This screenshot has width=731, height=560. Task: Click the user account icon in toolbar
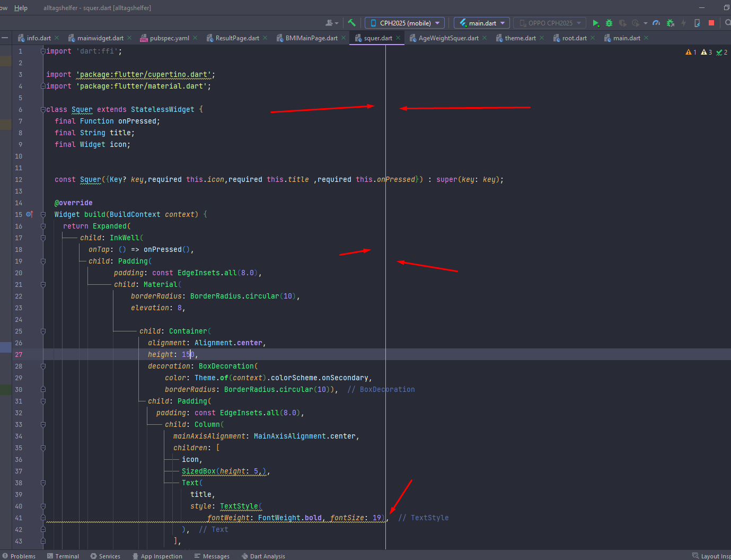pyautogui.click(x=332, y=23)
